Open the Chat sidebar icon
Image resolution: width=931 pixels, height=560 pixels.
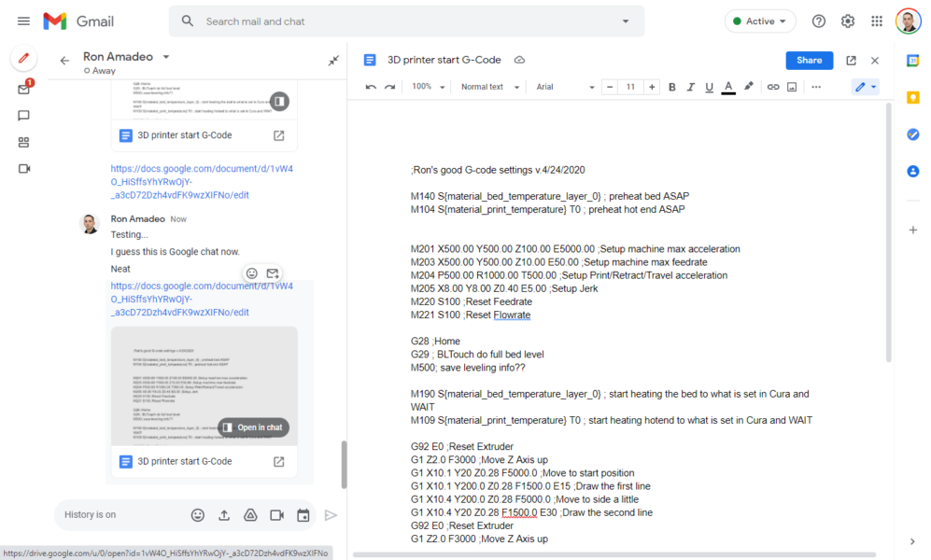[23, 116]
